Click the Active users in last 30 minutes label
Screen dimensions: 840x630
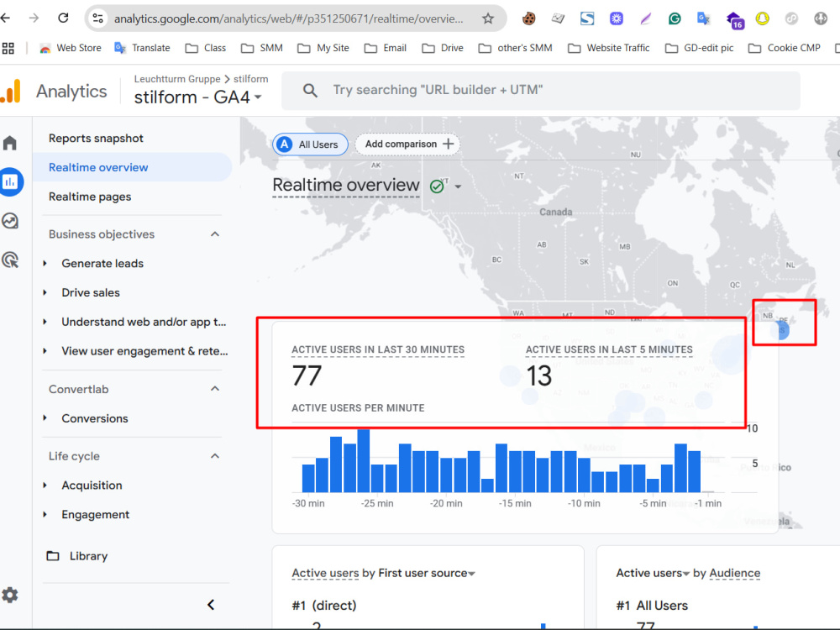point(378,349)
